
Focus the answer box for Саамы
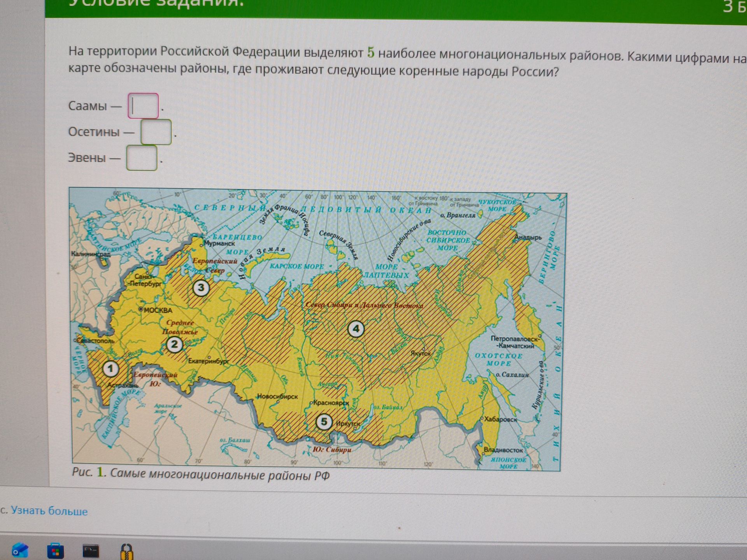[x=143, y=106]
